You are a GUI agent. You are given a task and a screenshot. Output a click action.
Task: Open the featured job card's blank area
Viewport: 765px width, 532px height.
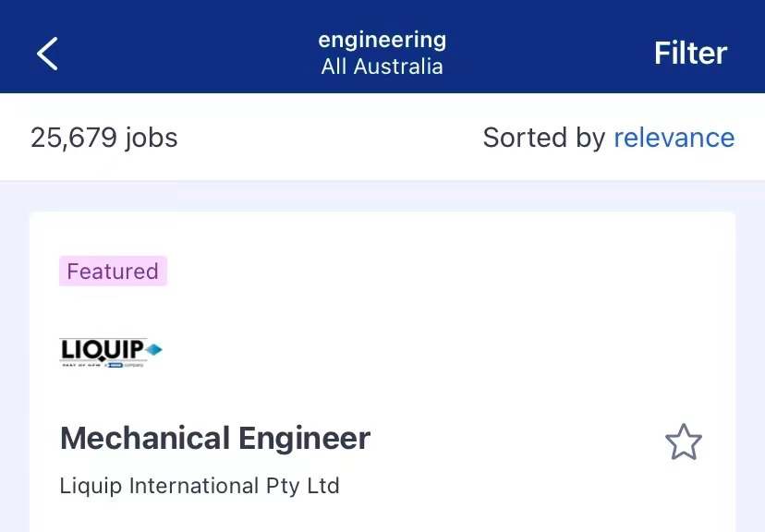click(x=439, y=317)
